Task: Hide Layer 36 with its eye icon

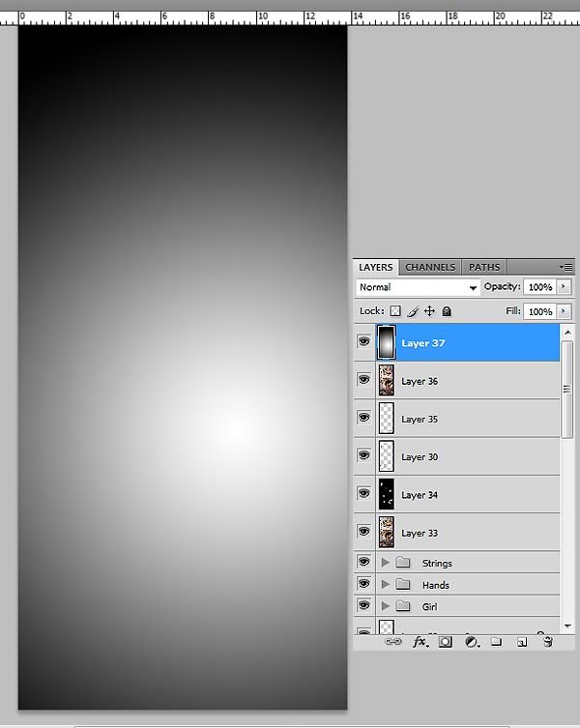Action: (x=364, y=380)
